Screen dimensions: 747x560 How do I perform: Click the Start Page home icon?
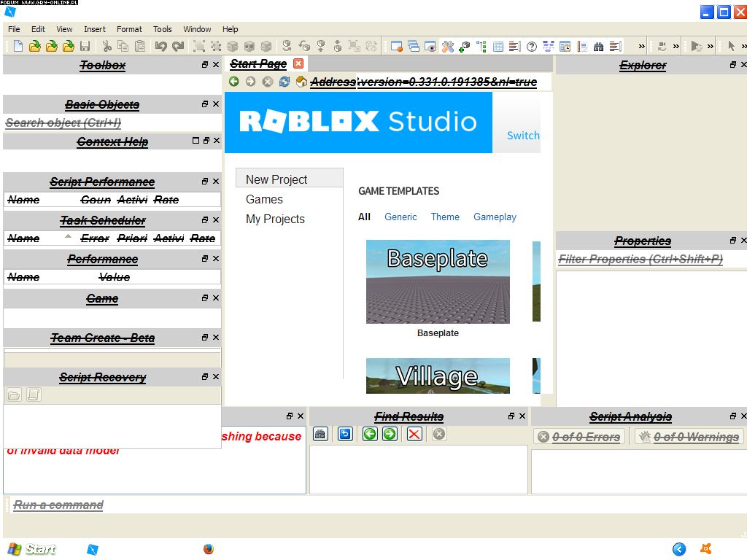[301, 82]
